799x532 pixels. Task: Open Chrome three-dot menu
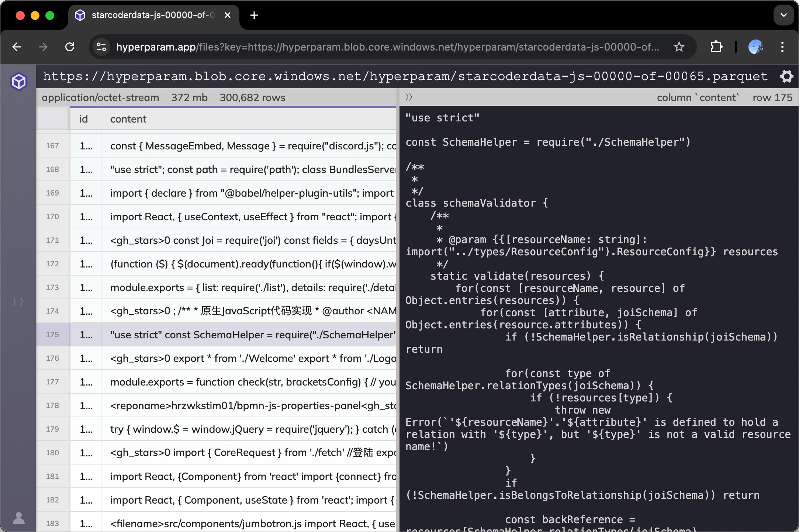[782, 47]
